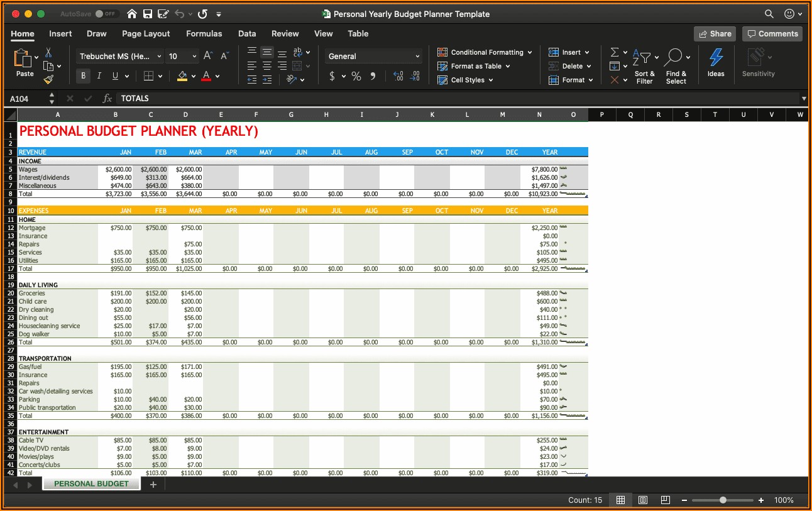Open the Comments pane button
812x511 pixels.
tap(771, 34)
